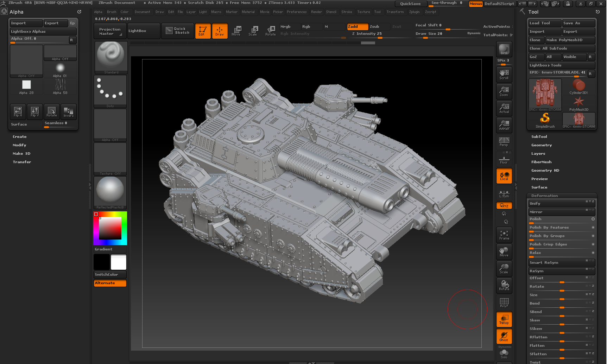Viewport: 607px width, 364px height.
Task: Open Projection Master
Action: (109, 31)
